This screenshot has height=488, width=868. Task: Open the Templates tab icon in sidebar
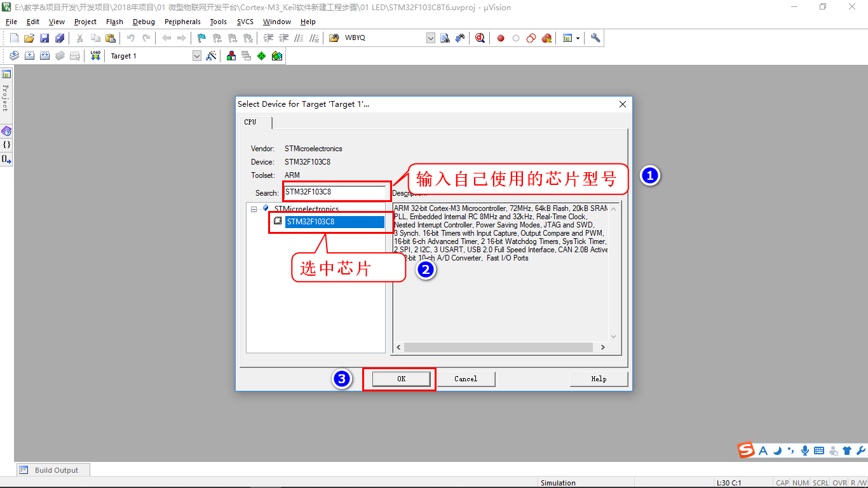pyautogui.click(x=6, y=159)
